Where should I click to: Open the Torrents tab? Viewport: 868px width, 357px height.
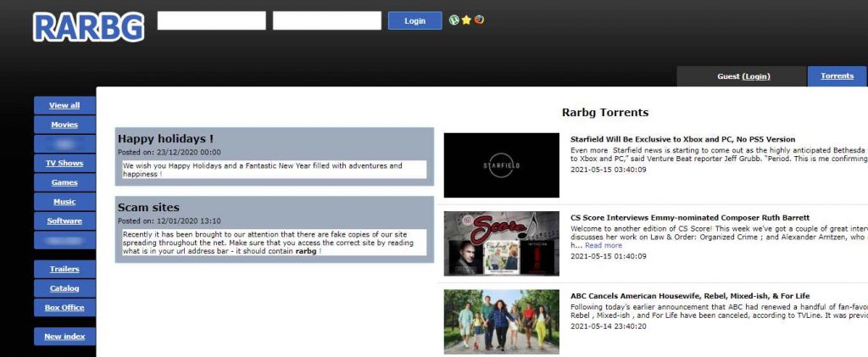tap(837, 76)
